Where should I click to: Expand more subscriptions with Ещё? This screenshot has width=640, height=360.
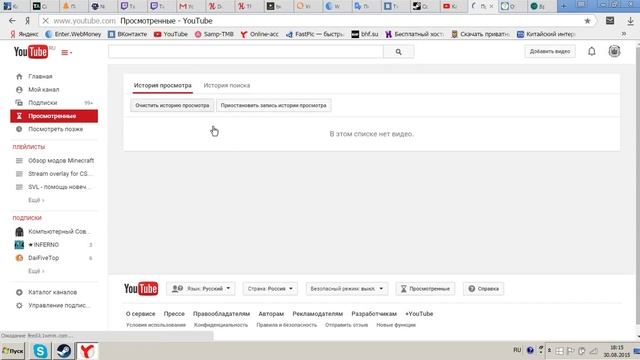(36, 271)
